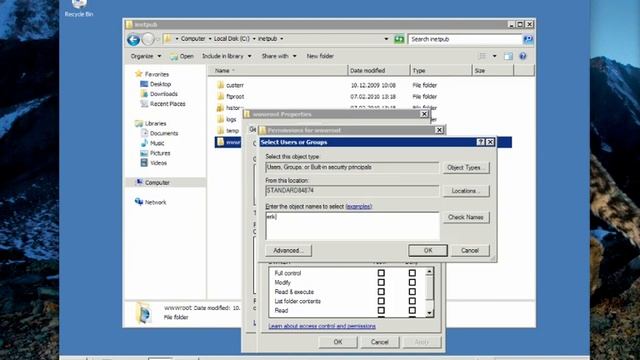Viewport: 640px width, 360px height.
Task: Toggle Allow checkbox for Full control
Action: tap(381, 273)
